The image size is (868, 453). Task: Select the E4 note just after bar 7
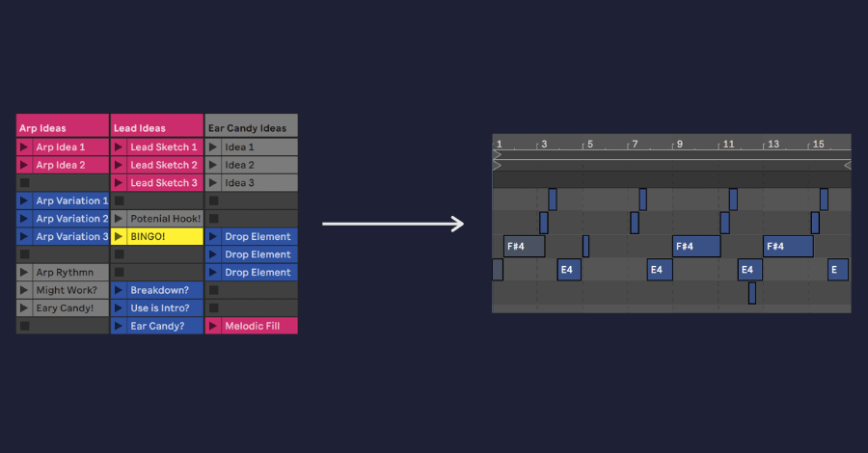[x=660, y=269]
